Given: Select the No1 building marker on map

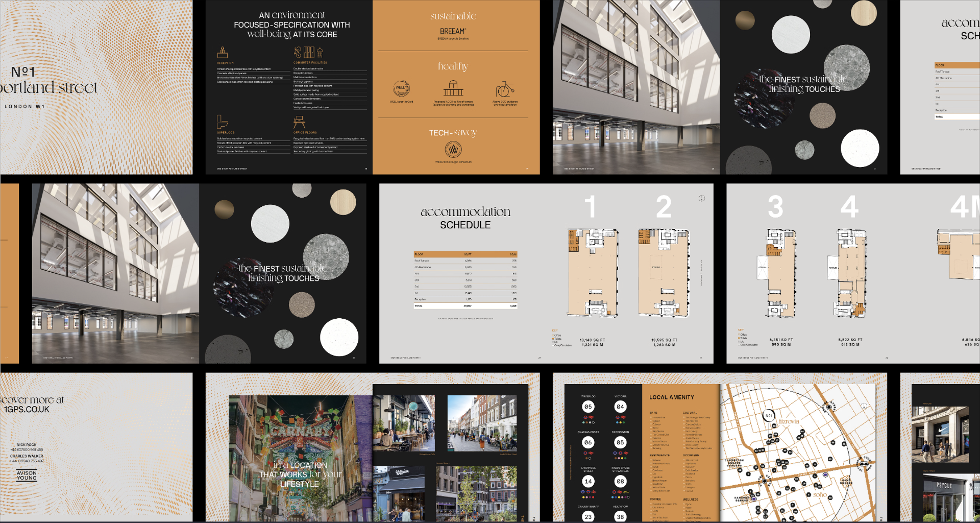Looking at the screenshot, I should click(x=769, y=416).
